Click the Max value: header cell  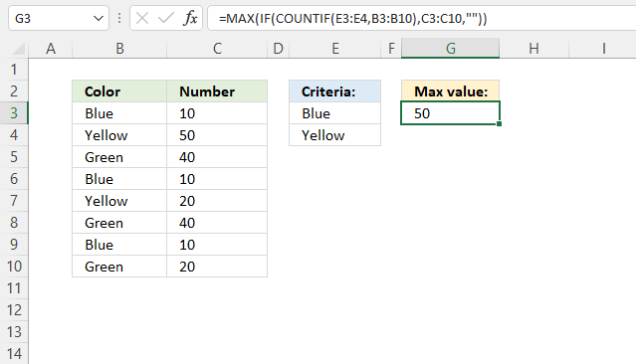click(450, 91)
